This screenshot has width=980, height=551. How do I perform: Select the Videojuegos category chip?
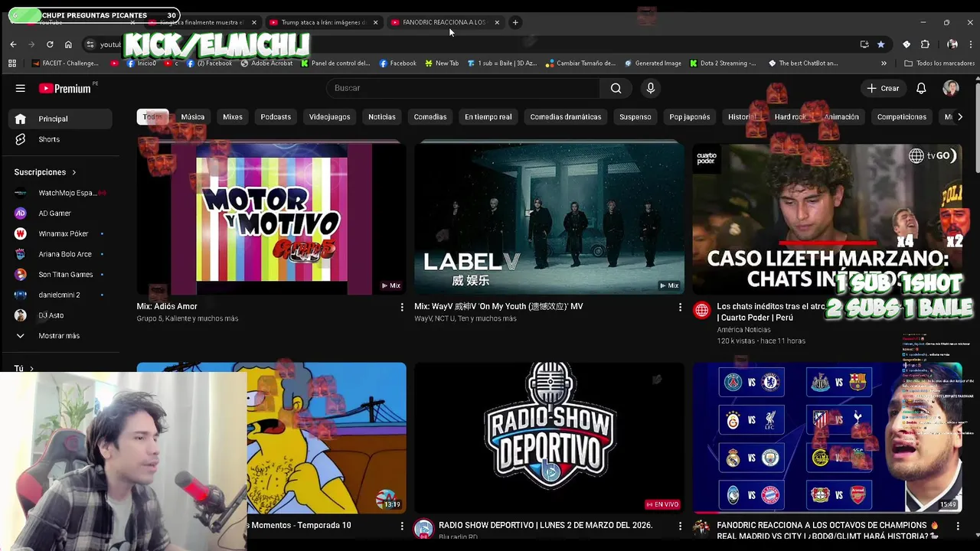click(329, 117)
